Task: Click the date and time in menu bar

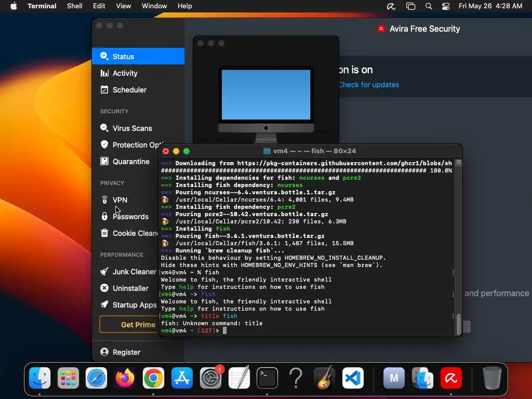Action: (x=490, y=6)
